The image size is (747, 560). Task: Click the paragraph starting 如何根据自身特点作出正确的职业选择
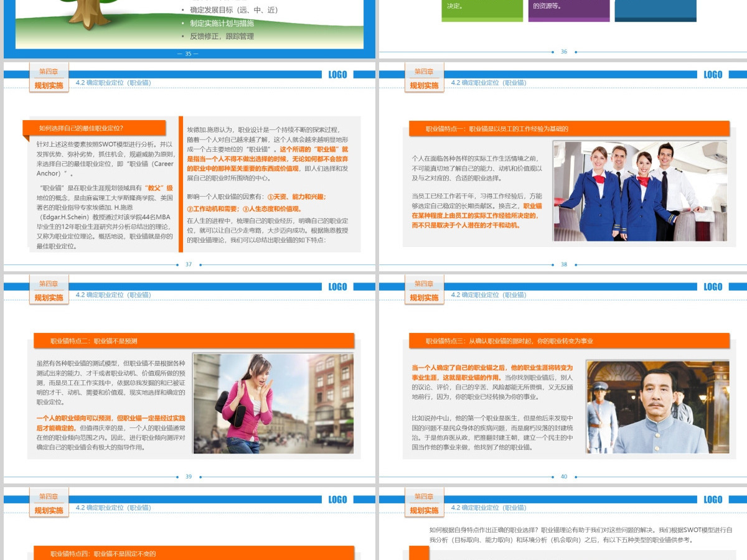[x=581, y=535]
